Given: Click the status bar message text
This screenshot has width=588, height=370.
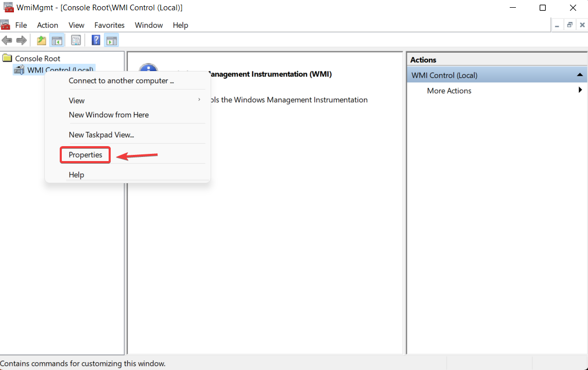Looking at the screenshot, I should click(x=83, y=363).
